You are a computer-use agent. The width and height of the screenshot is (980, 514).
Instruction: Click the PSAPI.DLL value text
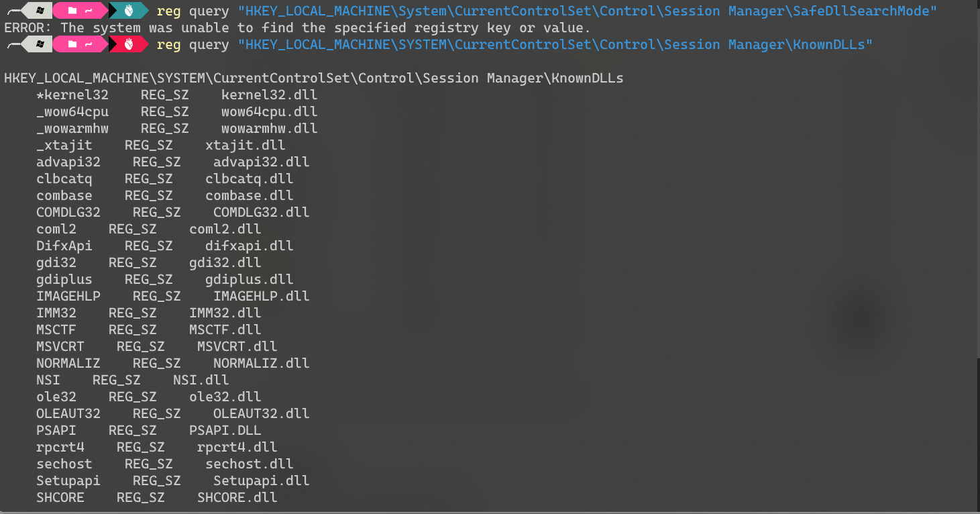(x=225, y=430)
